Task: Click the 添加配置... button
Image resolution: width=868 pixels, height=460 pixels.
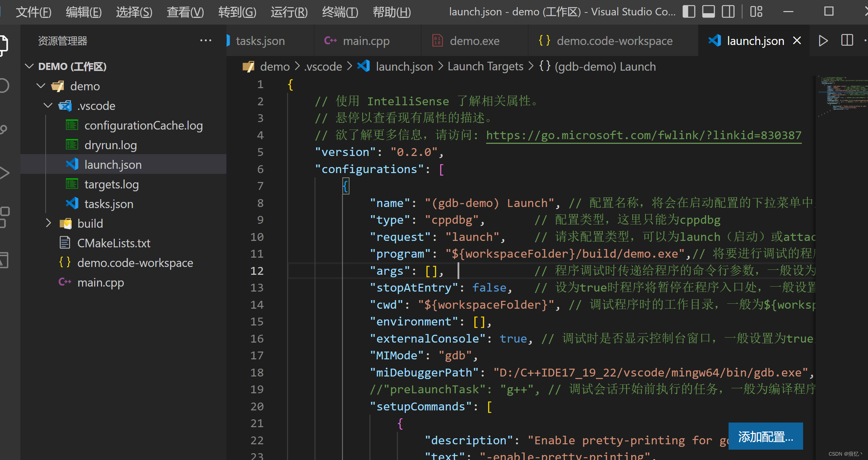Action: click(x=765, y=436)
